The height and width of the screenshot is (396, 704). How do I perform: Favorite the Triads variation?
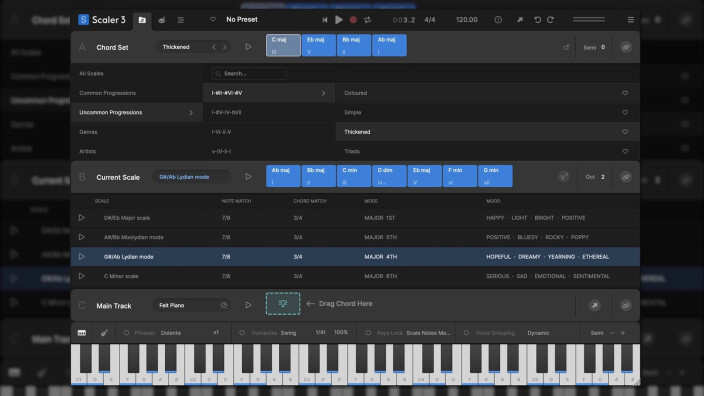(x=625, y=151)
